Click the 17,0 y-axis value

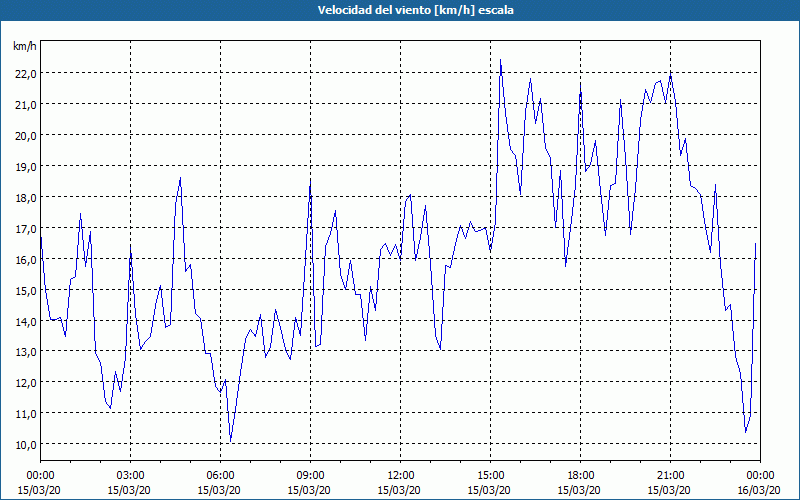[x=27, y=229]
